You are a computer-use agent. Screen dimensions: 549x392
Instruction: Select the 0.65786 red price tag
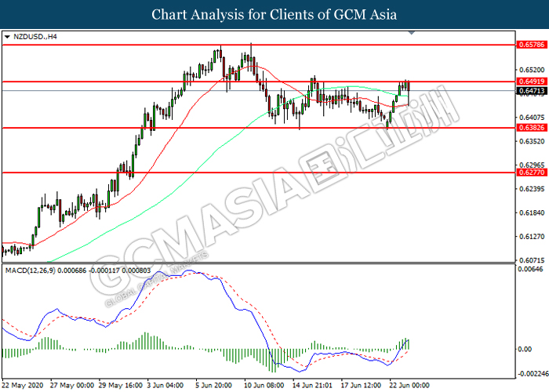click(529, 45)
